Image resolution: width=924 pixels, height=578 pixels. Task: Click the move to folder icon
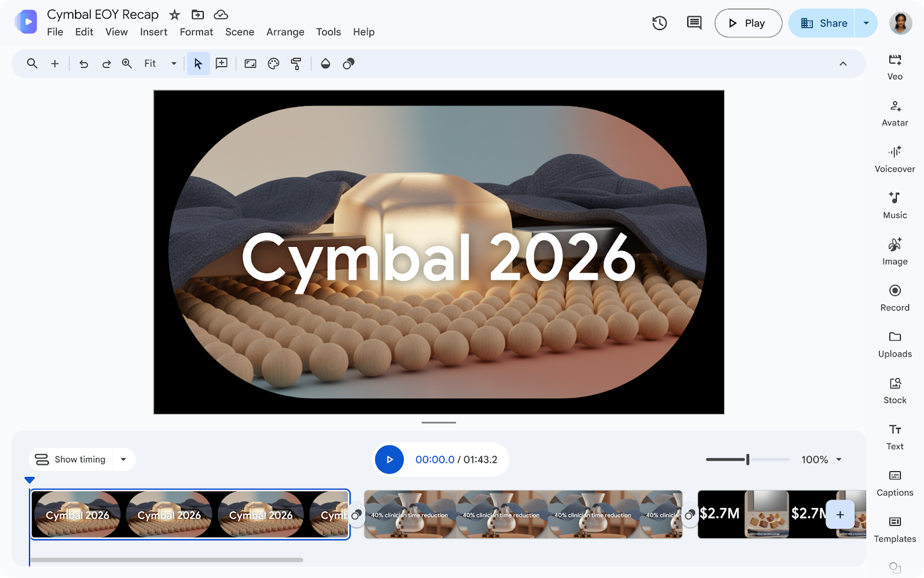[198, 14]
